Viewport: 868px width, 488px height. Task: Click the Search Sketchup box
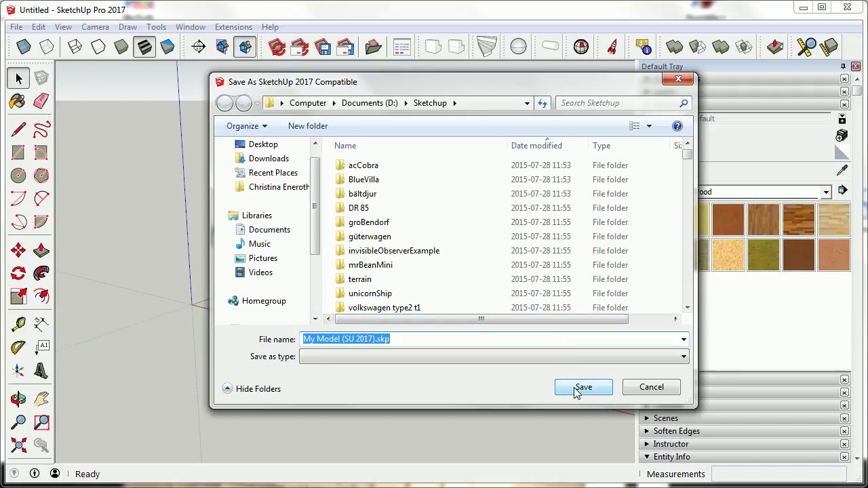click(x=623, y=103)
